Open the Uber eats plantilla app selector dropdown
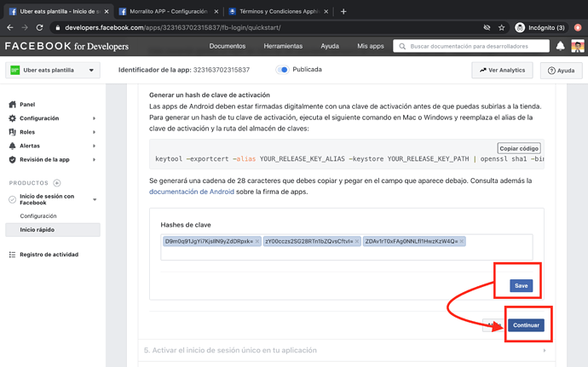The height and width of the screenshot is (367, 588). point(53,70)
